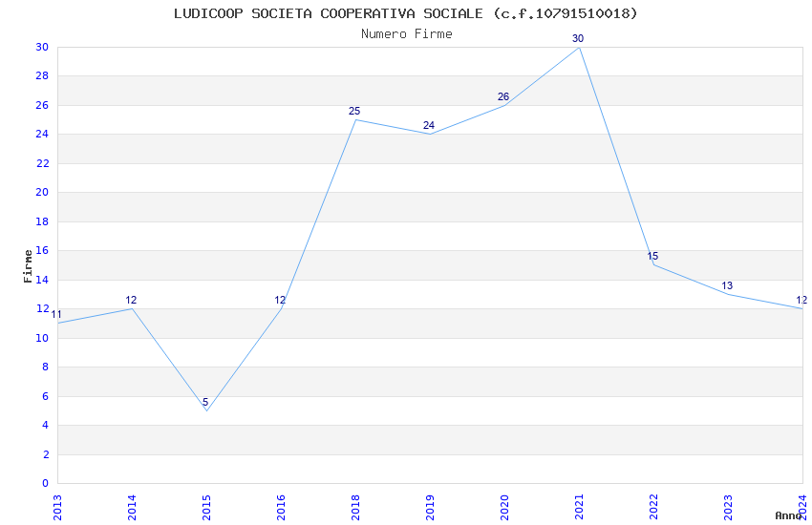This screenshot has width=812, height=525.
Task: Click the 2018 x-axis year label
Action: pyautogui.click(x=355, y=507)
